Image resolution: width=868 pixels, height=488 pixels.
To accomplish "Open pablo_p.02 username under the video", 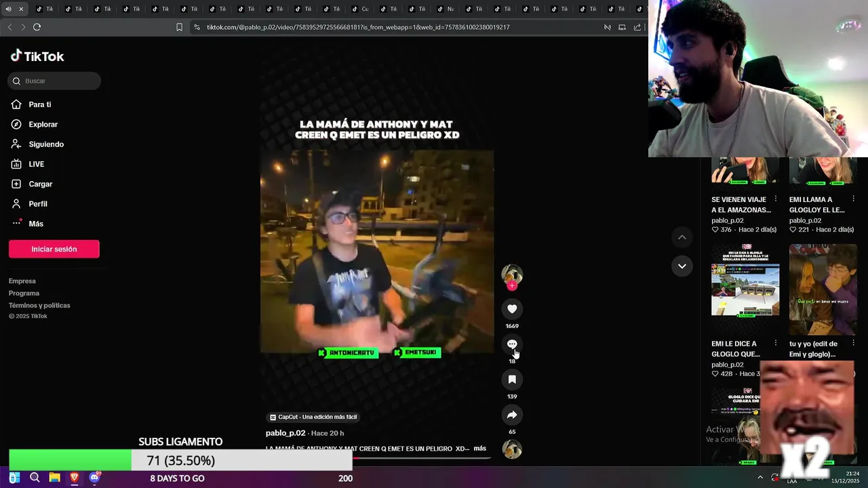I will (285, 433).
